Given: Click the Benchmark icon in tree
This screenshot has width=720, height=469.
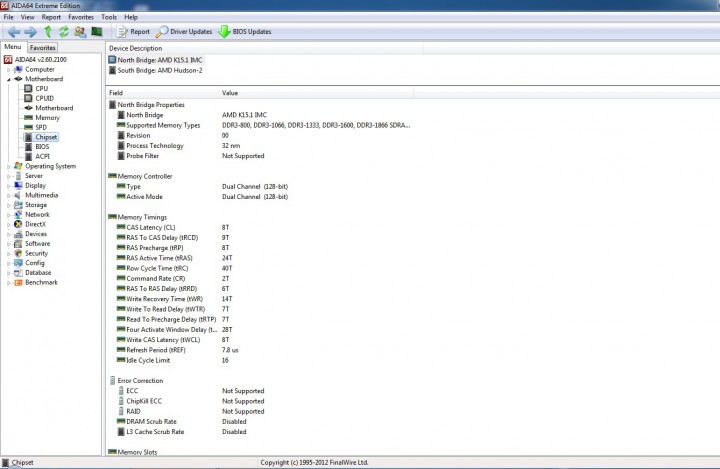Looking at the screenshot, I should click(18, 282).
